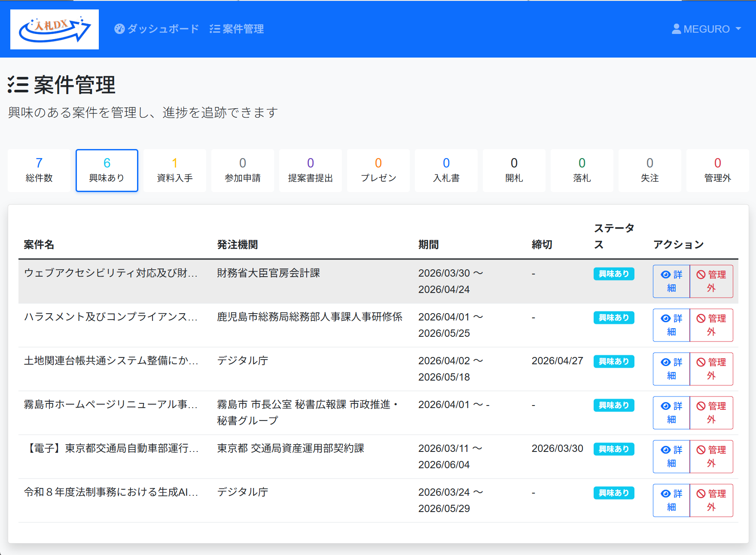Click 興味あり badge on 東京都交通局 row
The height and width of the screenshot is (555, 756).
[613, 449]
